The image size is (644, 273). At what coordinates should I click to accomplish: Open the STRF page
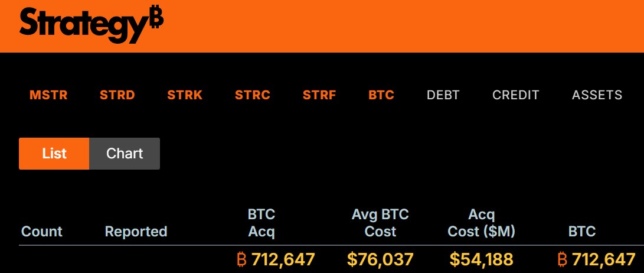click(319, 95)
